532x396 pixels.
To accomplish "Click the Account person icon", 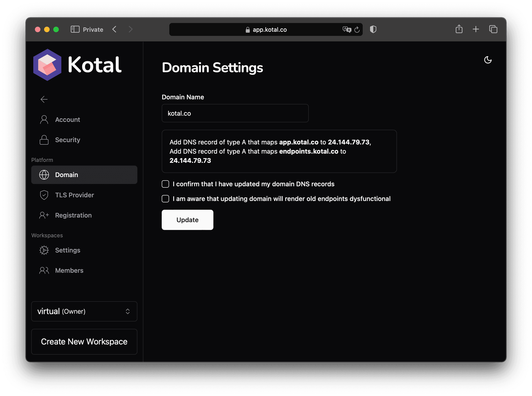I will pos(44,120).
